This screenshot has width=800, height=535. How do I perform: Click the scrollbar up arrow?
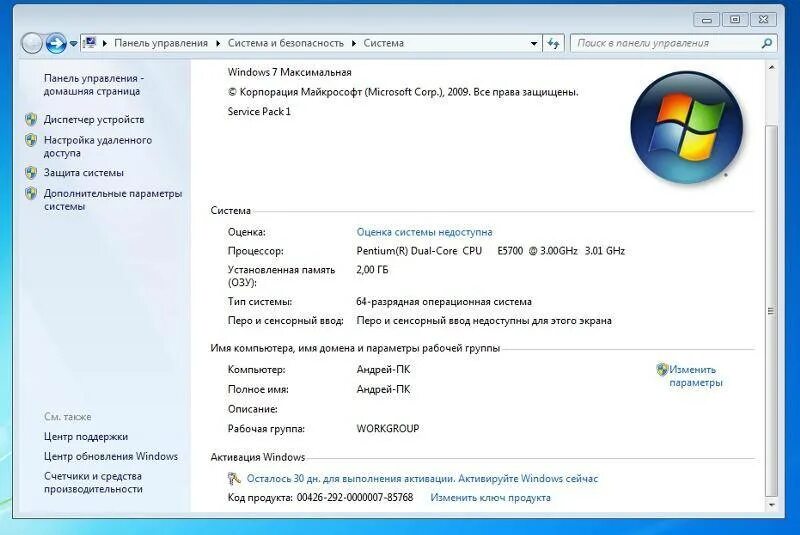point(771,67)
